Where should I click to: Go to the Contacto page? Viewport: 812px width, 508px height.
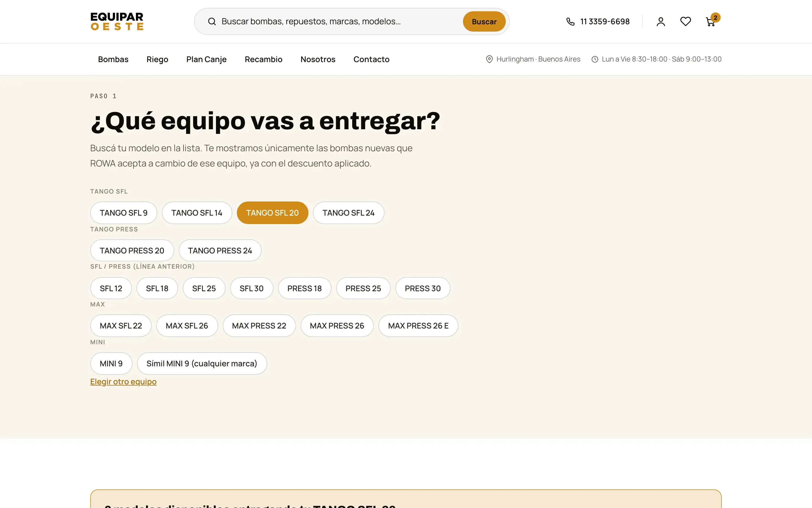[x=371, y=59]
